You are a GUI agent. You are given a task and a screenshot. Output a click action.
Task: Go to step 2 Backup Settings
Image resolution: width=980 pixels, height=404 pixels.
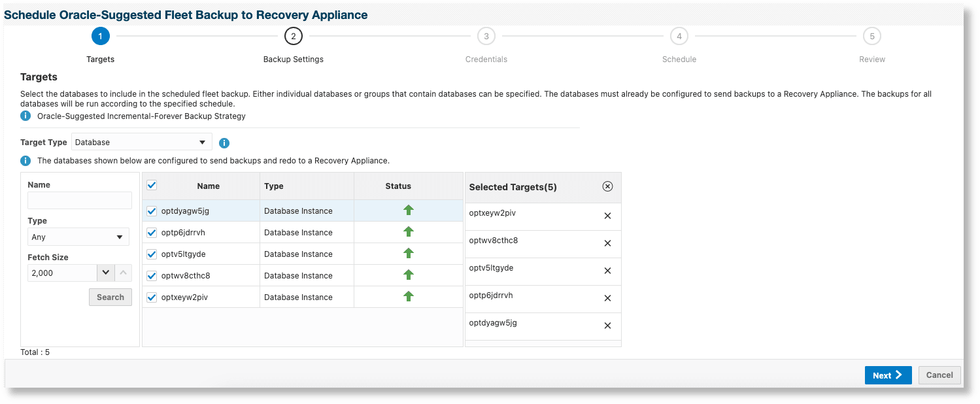point(293,37)
